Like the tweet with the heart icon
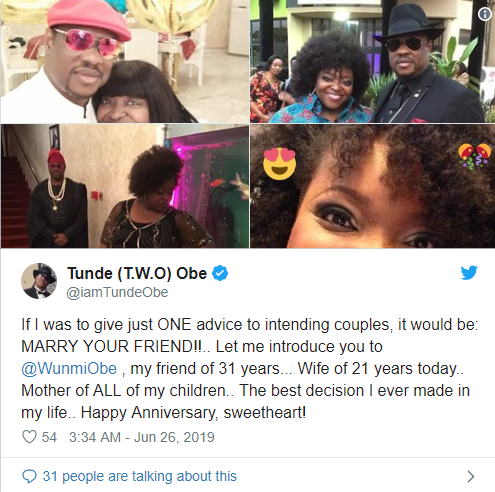This screenshot has height=492, width=495. point(29,437)
